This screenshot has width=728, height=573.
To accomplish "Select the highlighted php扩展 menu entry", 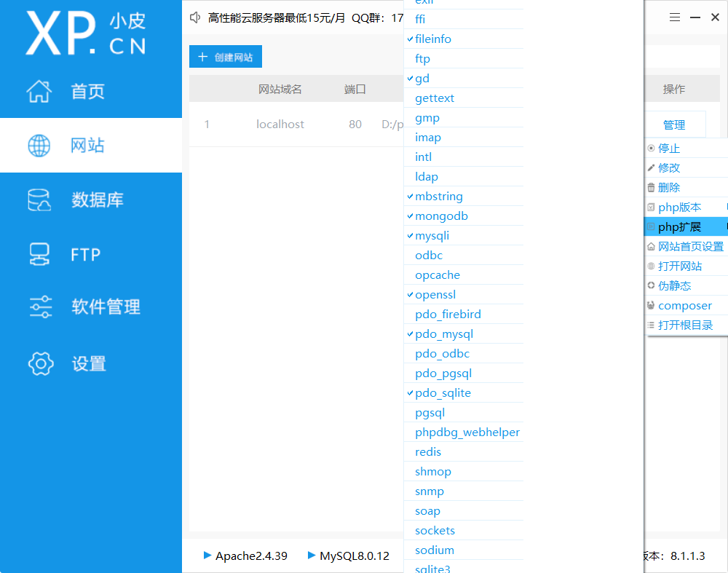I will coord(687,226).
